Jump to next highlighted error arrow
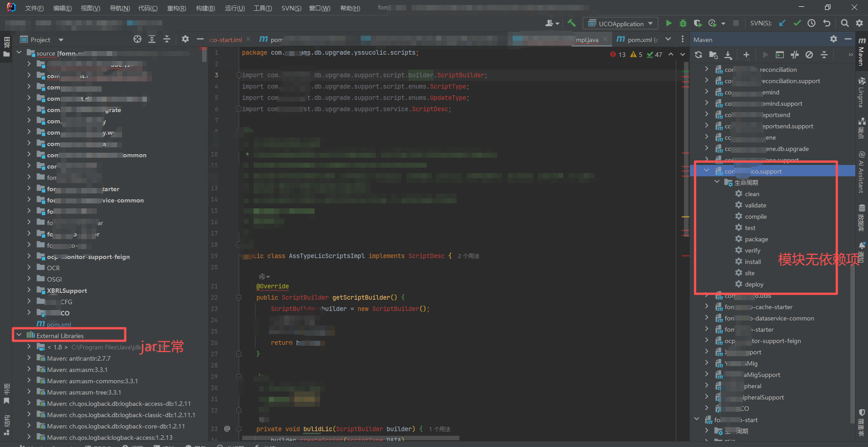 click(x=683, y=54)
